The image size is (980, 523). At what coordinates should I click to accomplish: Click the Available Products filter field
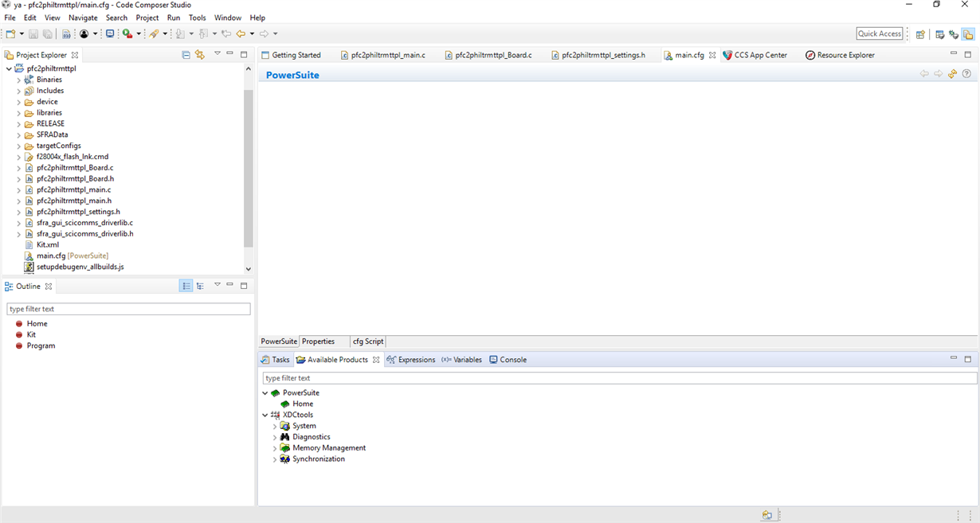(x=620, y=378)
